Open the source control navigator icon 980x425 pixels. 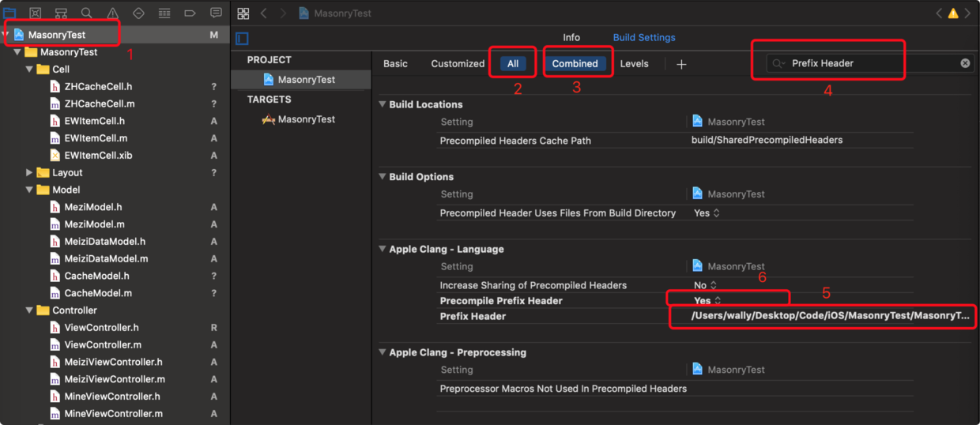(36, 13)
